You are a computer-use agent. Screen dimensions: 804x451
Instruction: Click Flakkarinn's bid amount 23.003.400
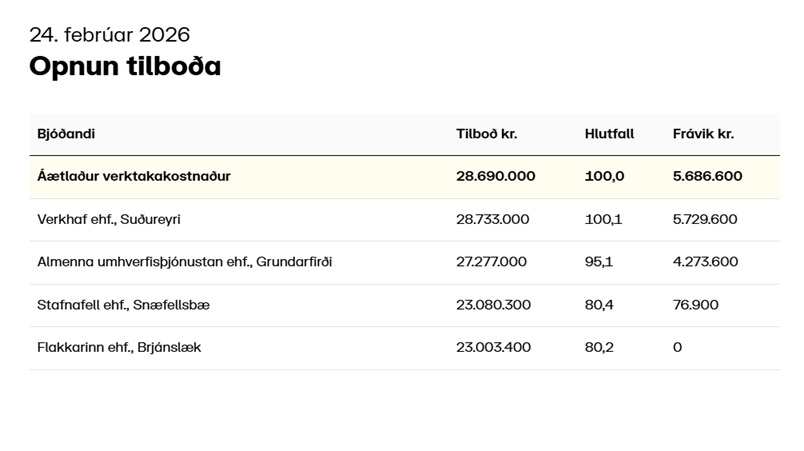pos(493,348)
